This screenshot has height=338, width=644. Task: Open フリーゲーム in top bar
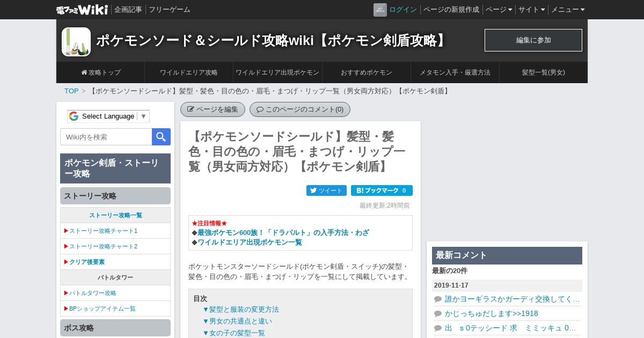(170, 10)
